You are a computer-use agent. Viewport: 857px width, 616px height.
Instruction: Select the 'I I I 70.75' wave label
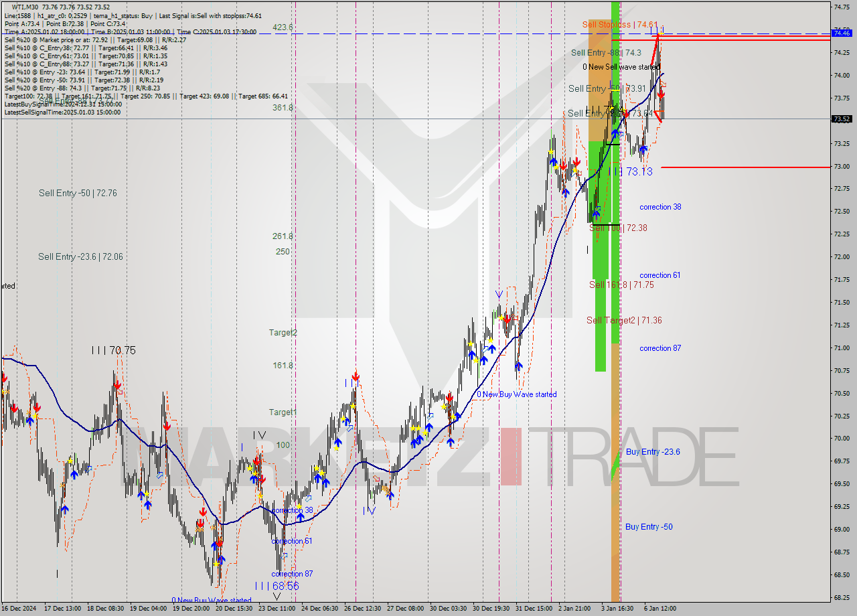[x=114, y=350]
